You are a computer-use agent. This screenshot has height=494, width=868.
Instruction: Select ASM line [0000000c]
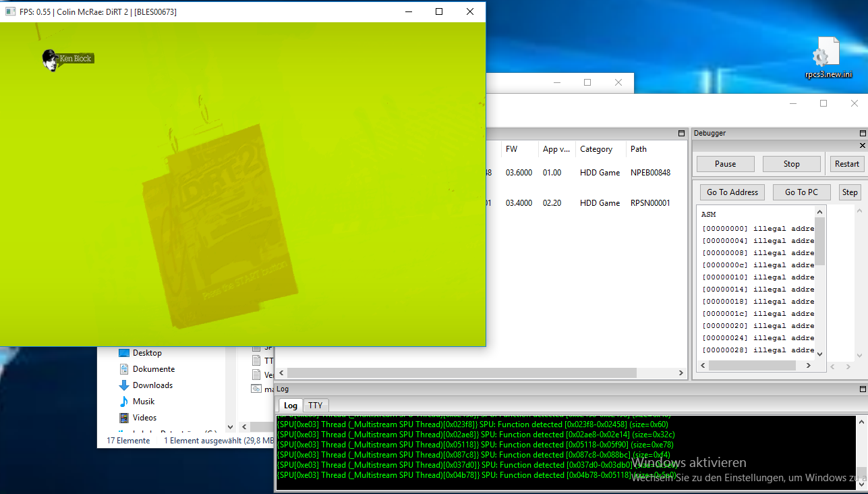point(758,265)
